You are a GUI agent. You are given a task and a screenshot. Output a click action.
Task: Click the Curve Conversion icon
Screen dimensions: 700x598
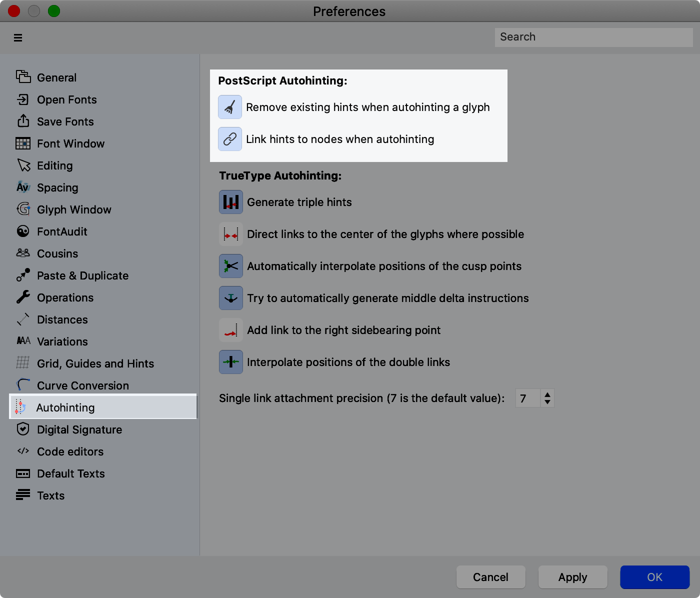23,384
